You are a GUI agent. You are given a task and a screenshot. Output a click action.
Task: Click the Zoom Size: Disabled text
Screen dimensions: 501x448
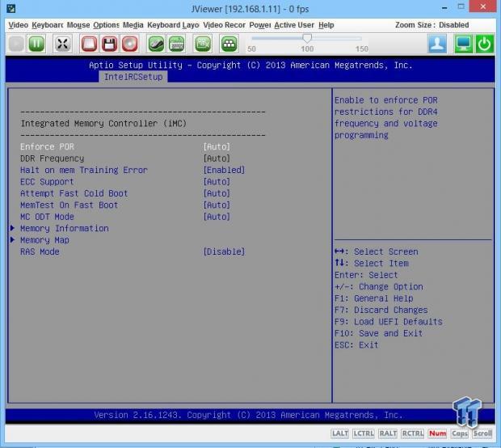click(432, 25)
